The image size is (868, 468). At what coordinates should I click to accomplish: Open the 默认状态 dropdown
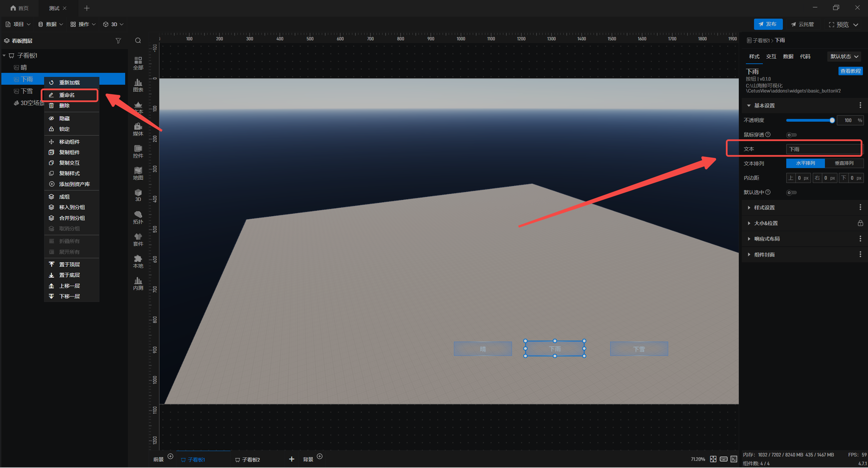[x=844, y=56]
